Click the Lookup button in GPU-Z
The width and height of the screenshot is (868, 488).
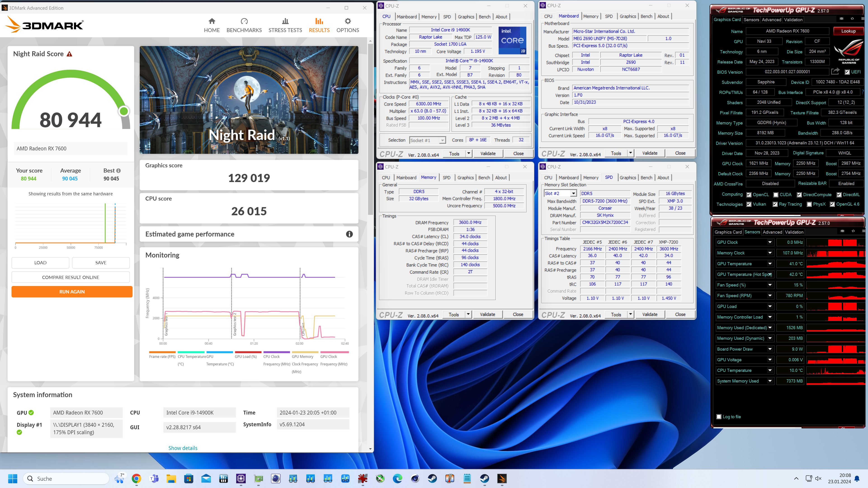tap(848, 31)
